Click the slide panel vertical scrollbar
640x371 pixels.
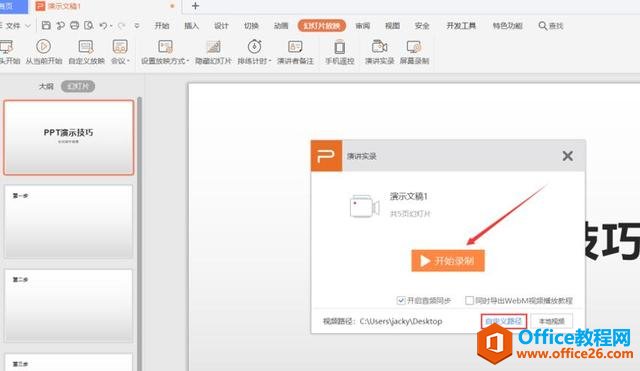(x=140, y=233)
